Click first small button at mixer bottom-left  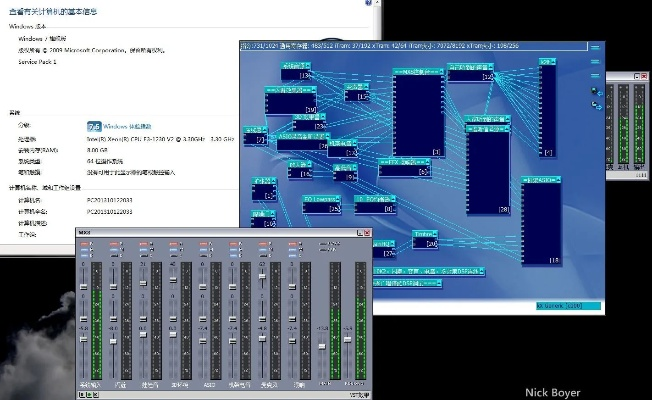(84, 392)
